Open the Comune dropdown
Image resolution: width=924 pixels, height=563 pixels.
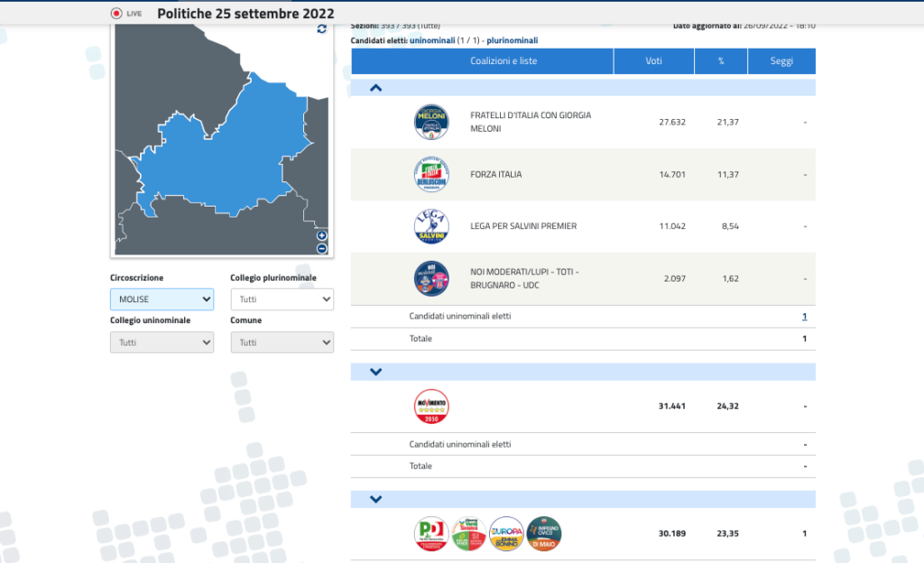[282, 342]
